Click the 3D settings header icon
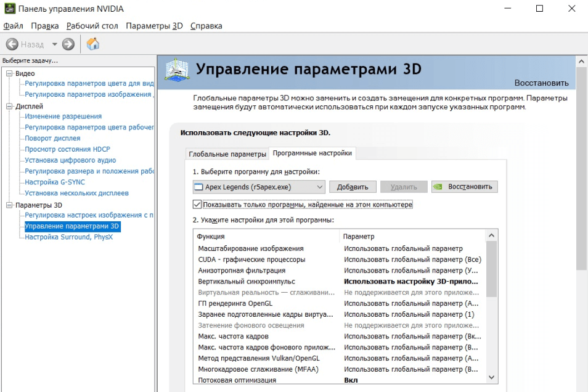This screenshot has height=392, width=588. coord(178,71)
